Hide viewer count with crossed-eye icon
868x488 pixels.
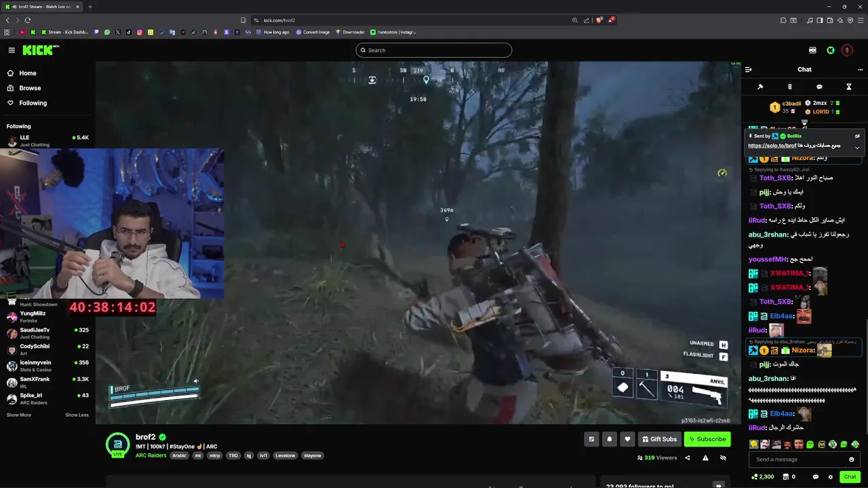coord(723,458)
